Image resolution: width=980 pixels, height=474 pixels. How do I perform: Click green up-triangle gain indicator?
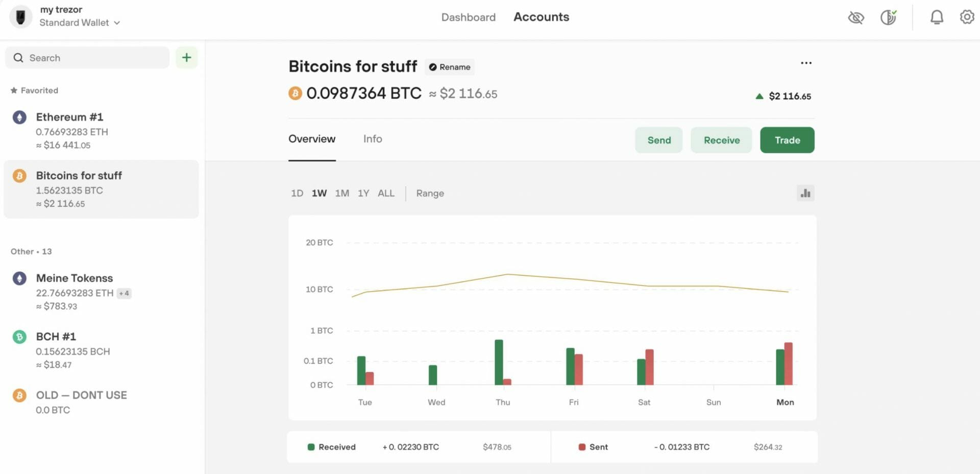pos(759,96)
